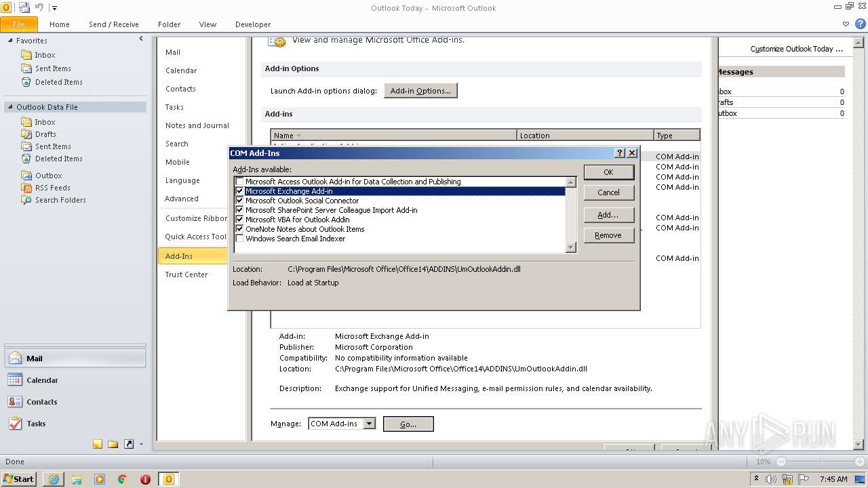Open the Favorites Inbox folder icon
This screenshot has height=488, width=868.
coord(26,55)
